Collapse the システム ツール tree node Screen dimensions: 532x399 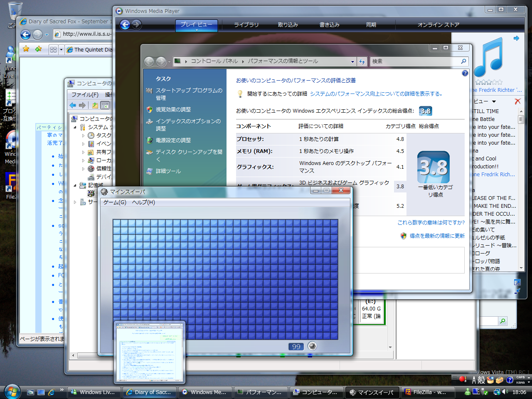75,127
